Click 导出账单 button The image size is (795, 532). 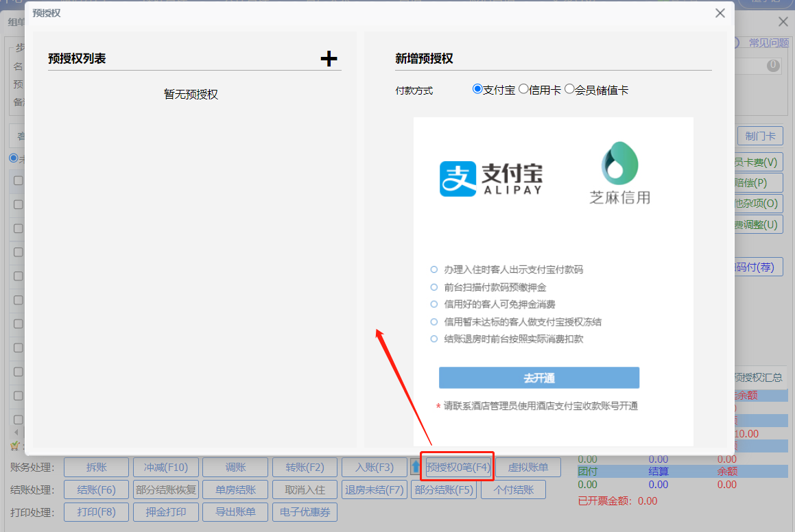[x=235, y=512]
